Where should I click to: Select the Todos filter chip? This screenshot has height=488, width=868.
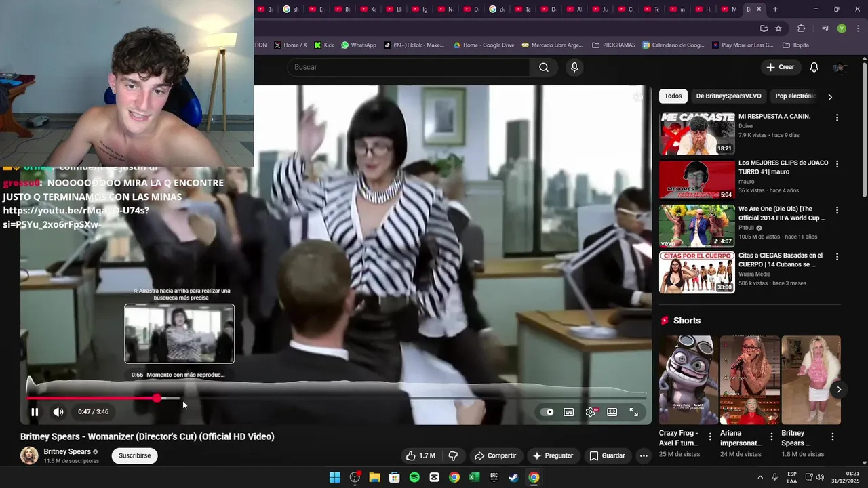(x=673, y=96)
